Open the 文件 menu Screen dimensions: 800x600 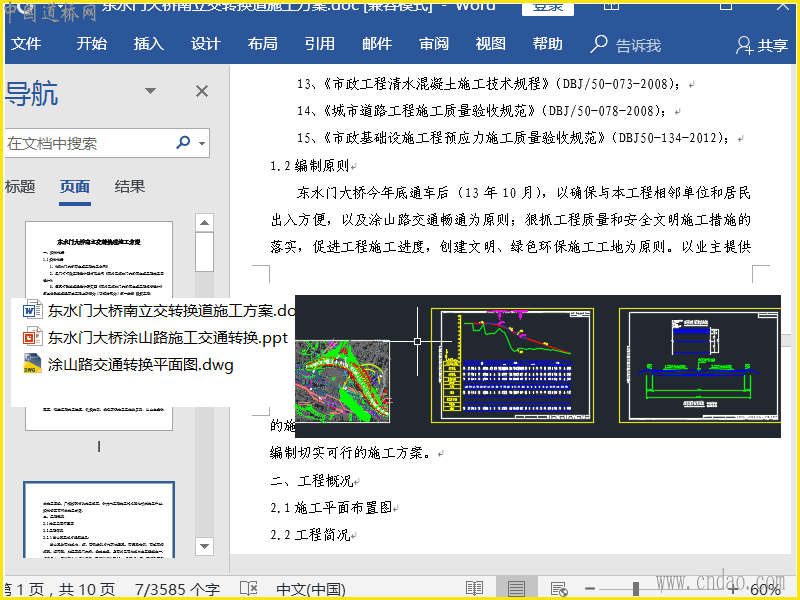(26, 44)
